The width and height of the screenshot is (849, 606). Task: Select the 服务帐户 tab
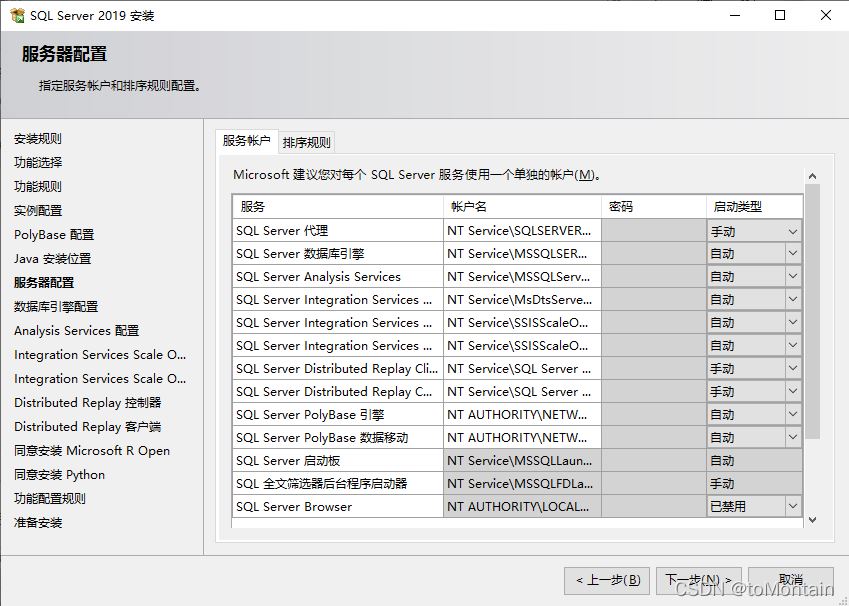pos(246,141)
